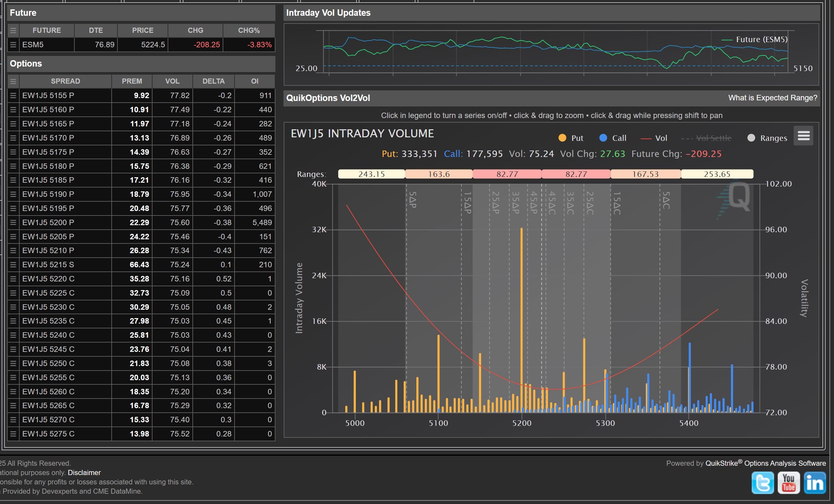Open row menu for EW1J5 5165 P
This screenshot has height=504, width=834.
pos(13,124)
